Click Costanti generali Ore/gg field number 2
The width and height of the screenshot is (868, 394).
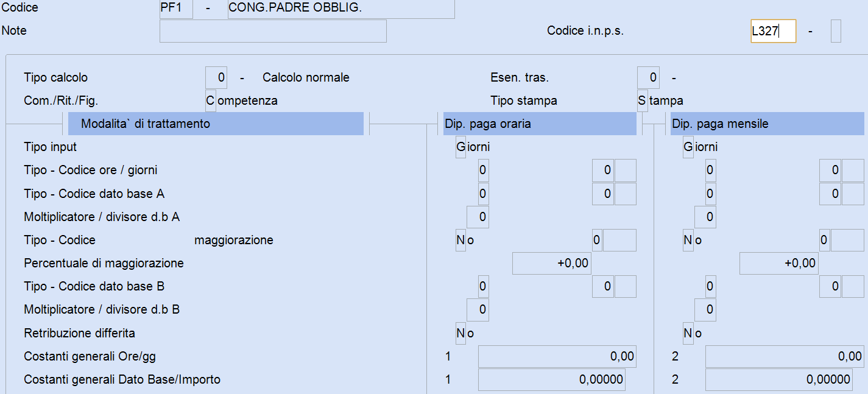pos(785,356)
